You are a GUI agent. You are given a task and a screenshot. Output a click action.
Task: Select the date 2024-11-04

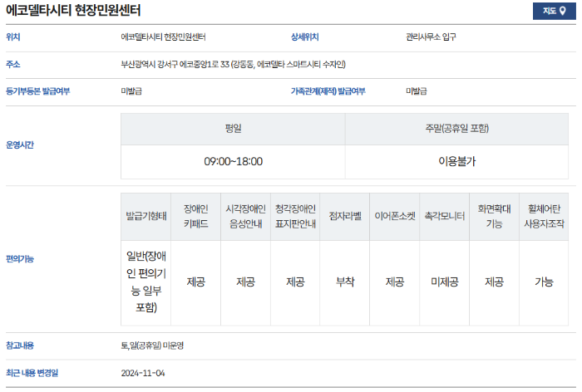[x=143, y=373]
